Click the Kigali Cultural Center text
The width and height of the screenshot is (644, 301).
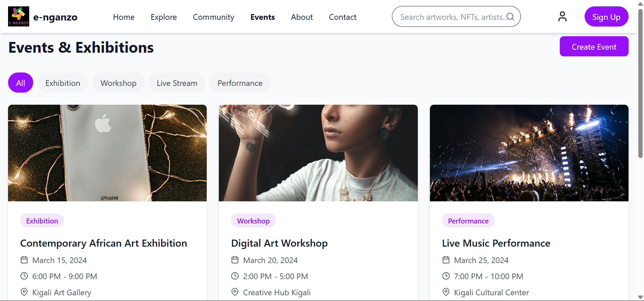491,292
